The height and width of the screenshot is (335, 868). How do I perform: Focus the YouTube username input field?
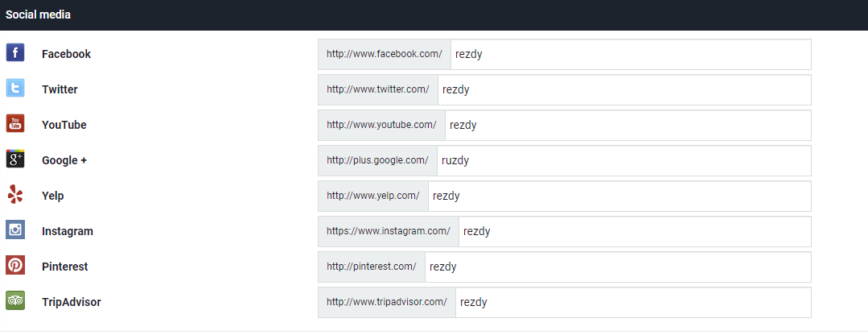(628, 125)
